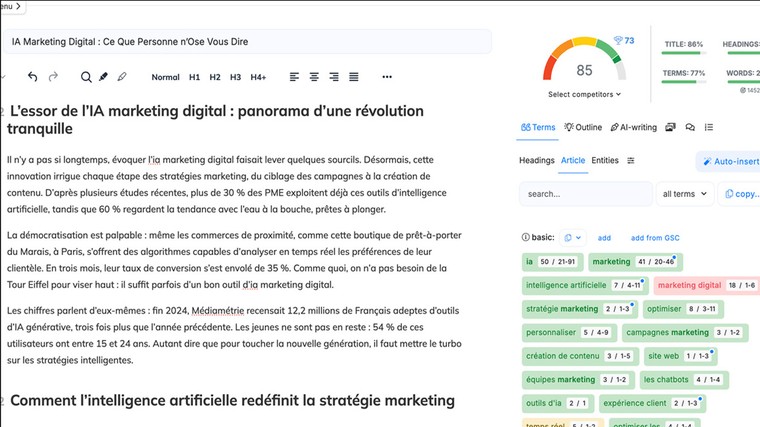Select 'intelligence artificielle' term tag
The height and width of the screenshot is (427, 760).
pos(585,285)
